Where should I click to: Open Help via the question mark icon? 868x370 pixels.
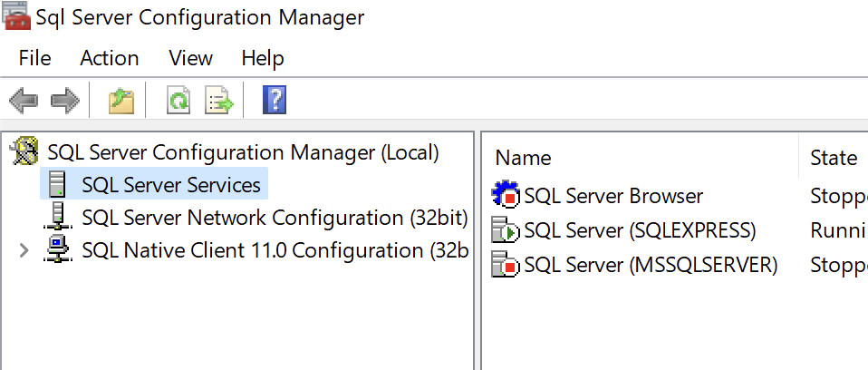(274, 101)
